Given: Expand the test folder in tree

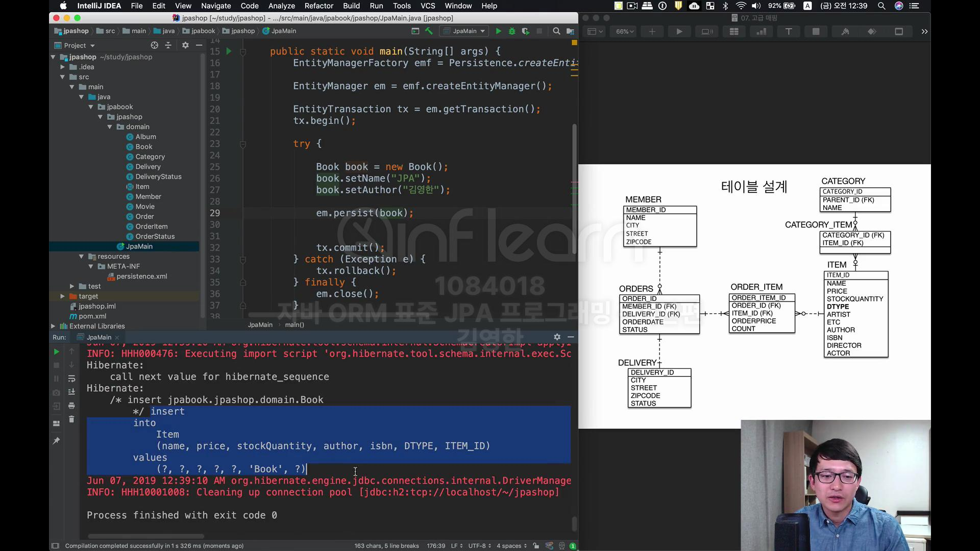Looking at the screenshot, I should [72, 286].
